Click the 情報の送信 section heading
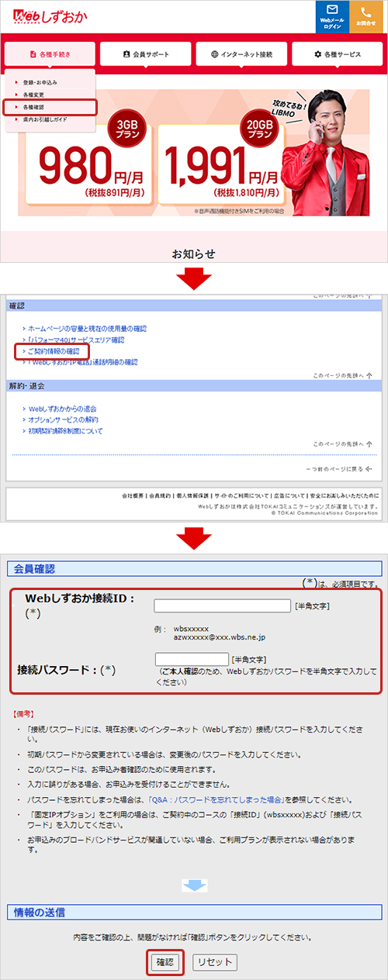 [x=193, y=912]
